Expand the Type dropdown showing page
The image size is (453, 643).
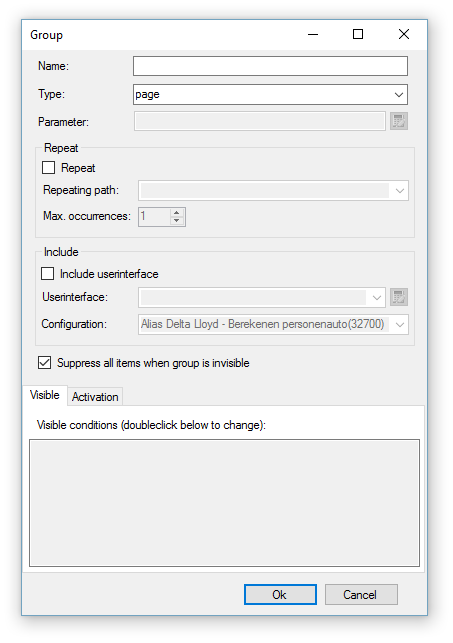point(270,94)
